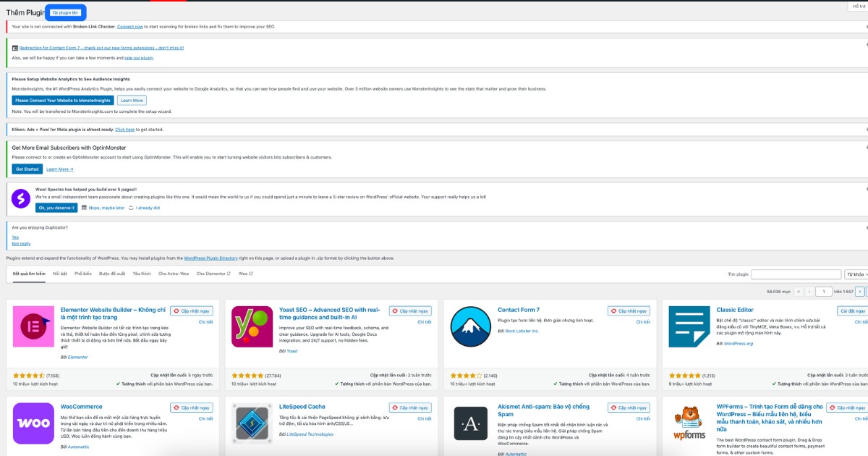
Task: Click the WPForms mascot logo
Action: coord(689,423)
